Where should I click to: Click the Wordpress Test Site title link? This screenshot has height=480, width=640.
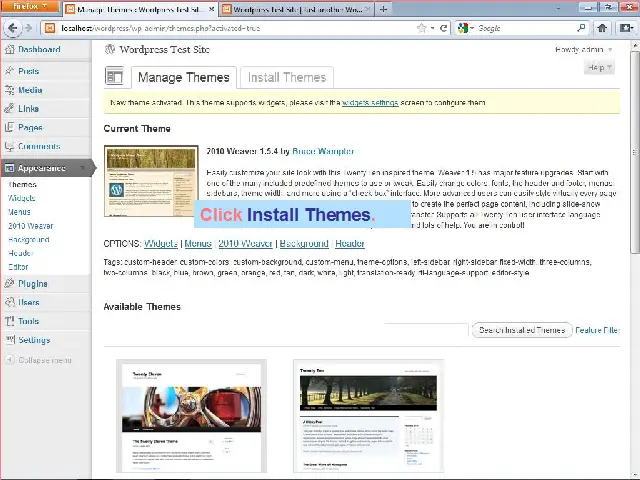tap(164, 50)
